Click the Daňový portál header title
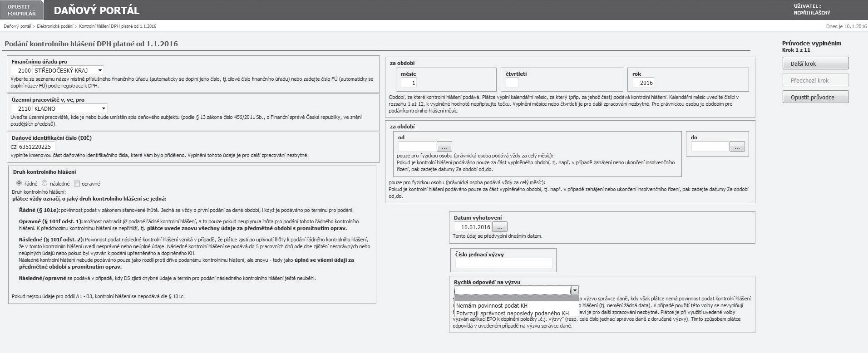Screen dimensions: 868x353 [97, 10]
